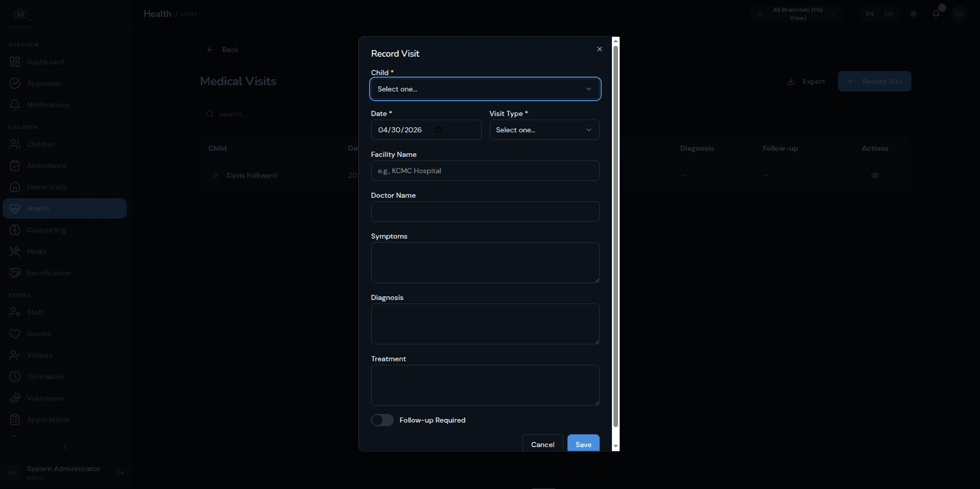This screenshot has height=489, width=980.
Task: Click the dialog scrollbar down arrow
Action: 616,447
